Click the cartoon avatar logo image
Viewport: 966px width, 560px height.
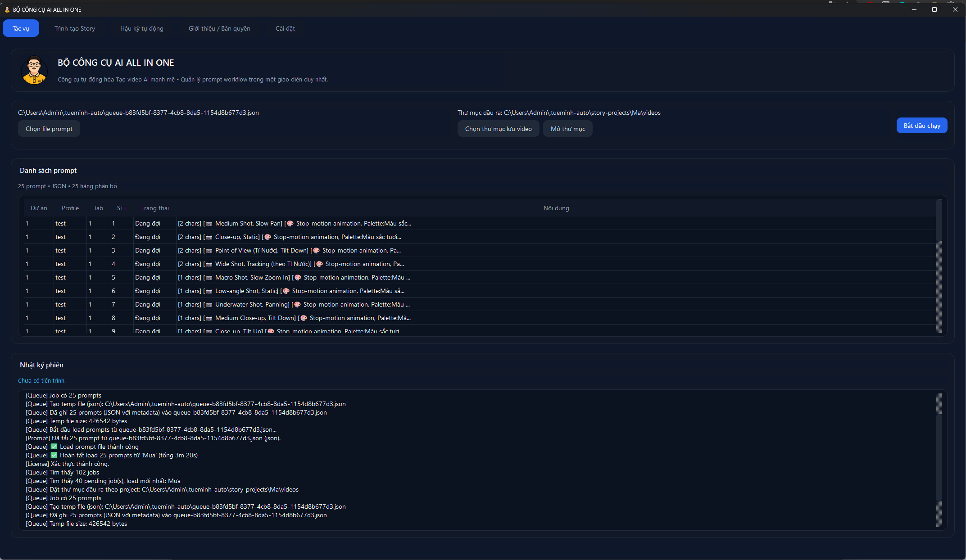click(34, 70)
